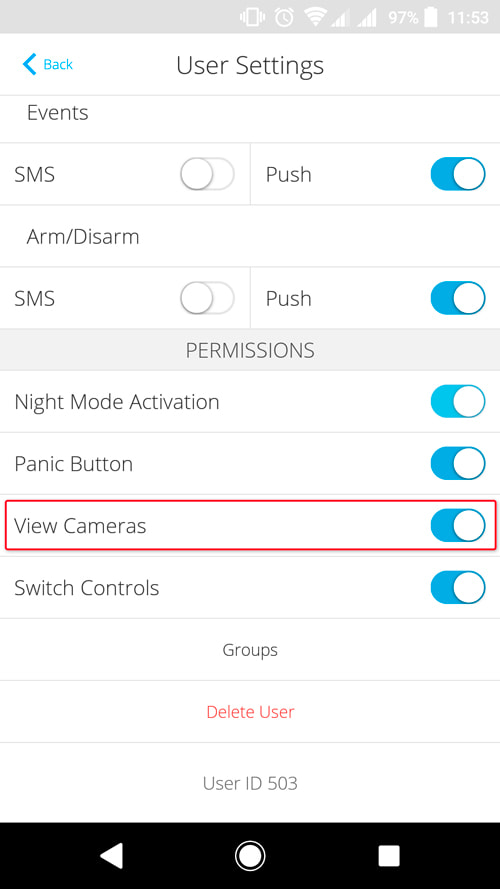This screenshot has width=500, height=889.
Task: Disable the Panic Button permission
Action: pos(458,464)
